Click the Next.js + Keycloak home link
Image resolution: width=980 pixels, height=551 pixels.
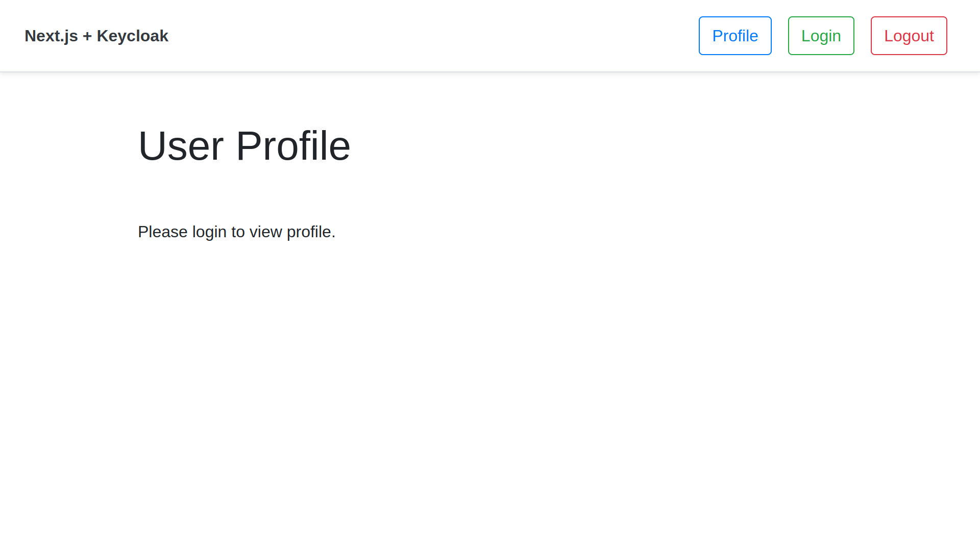(97, 36)
